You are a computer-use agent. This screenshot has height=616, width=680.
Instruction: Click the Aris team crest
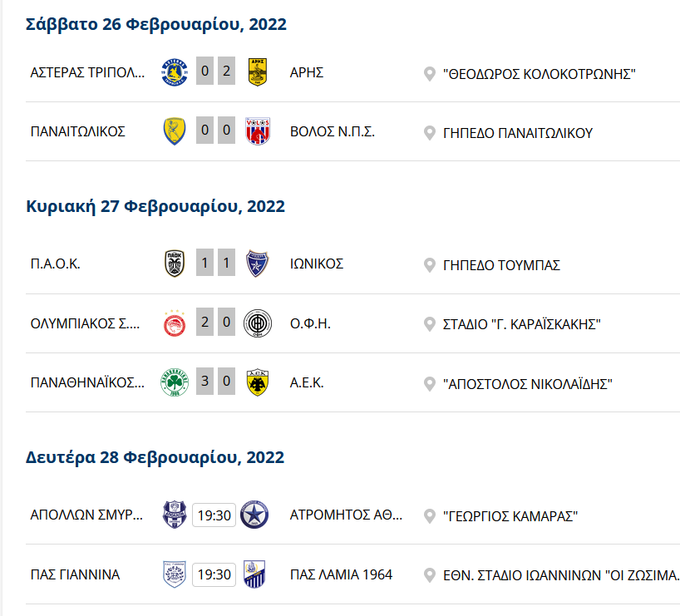(x=259, y=72)
